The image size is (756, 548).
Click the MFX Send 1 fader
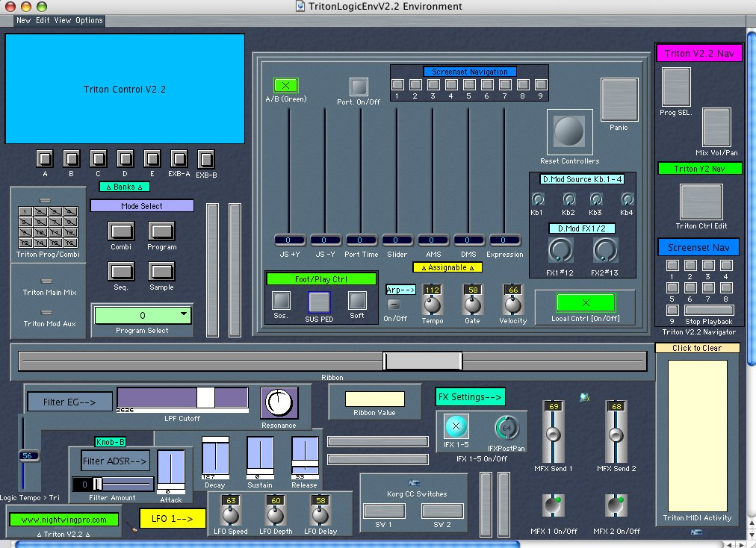coord(554,432)
